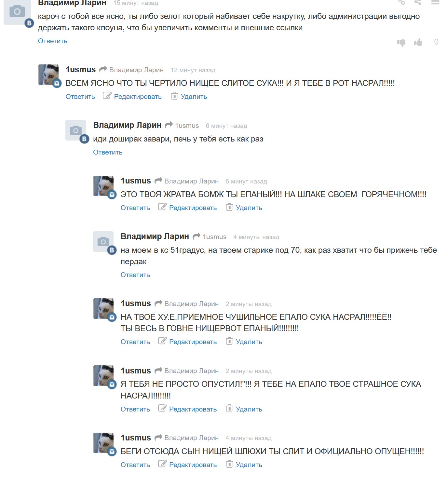Screen dimensions: 448x486
Task: Click the thumbs-up icon on top comment
Action: [418, 42]
